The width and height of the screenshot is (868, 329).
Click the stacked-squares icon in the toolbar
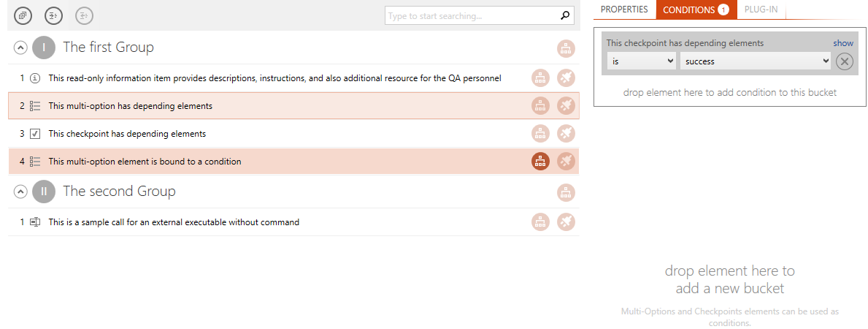click(x=23, y=15)
